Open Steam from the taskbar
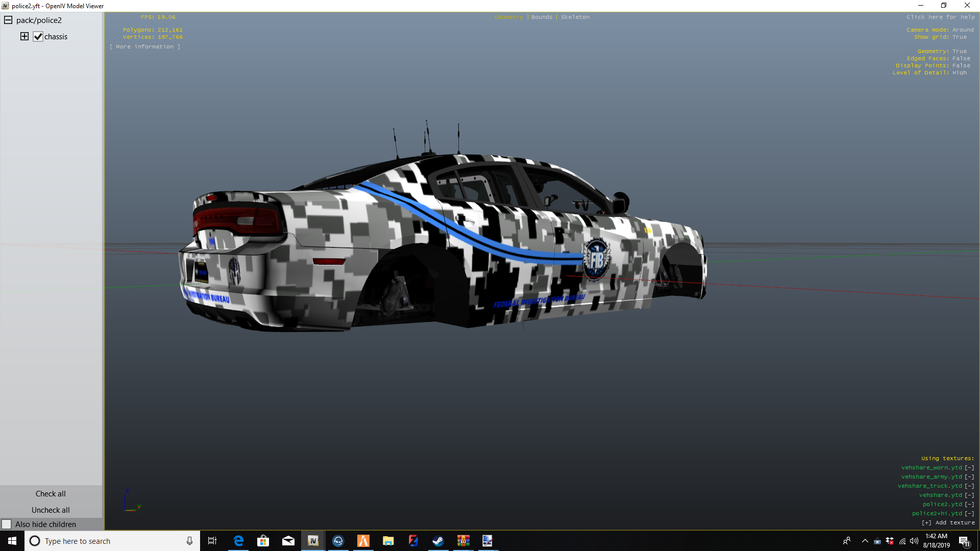This screenshot has width=980, height=551. pyautogui.click(x=438, y=541)
